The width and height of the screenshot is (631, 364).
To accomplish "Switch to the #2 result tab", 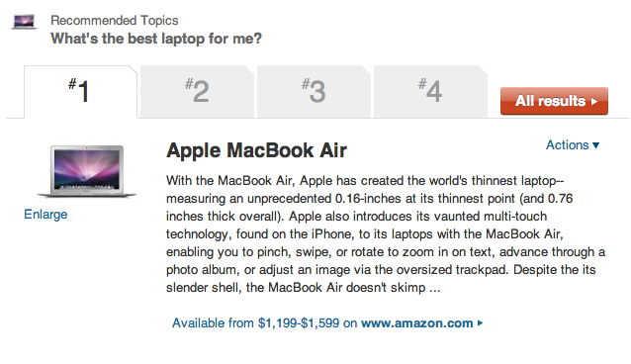I will (x=197, y=92).
